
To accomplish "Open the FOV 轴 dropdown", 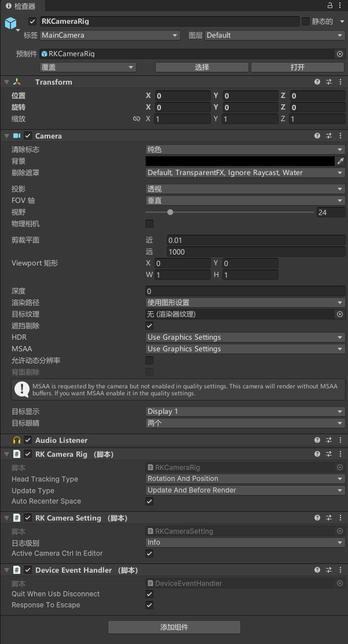I will pyautogui.click(x=246, y=201).
